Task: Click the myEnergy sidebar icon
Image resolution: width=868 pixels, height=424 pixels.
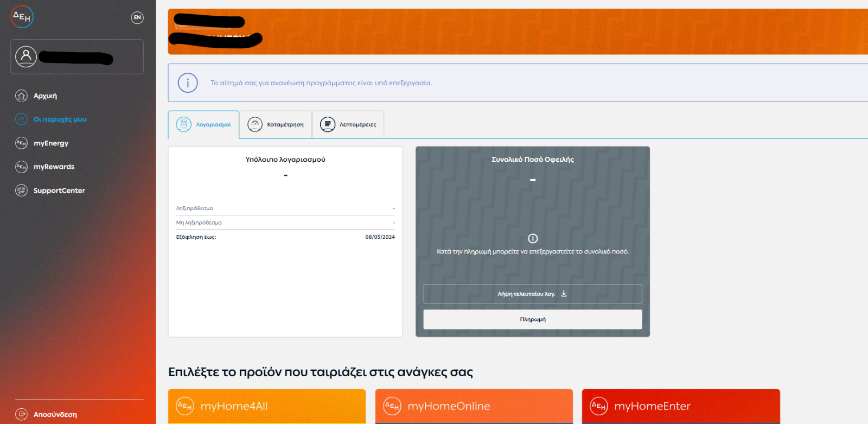Action: tap(21, 143)
